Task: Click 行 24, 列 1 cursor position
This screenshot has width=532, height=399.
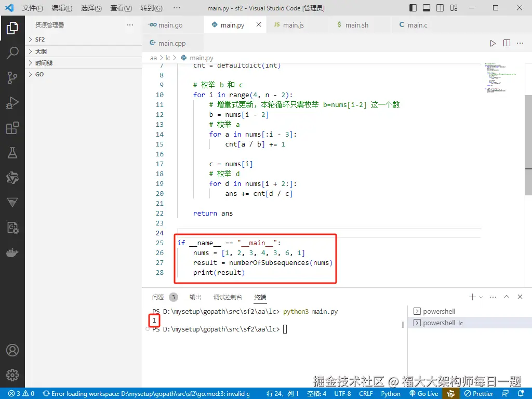Action: 283,394
